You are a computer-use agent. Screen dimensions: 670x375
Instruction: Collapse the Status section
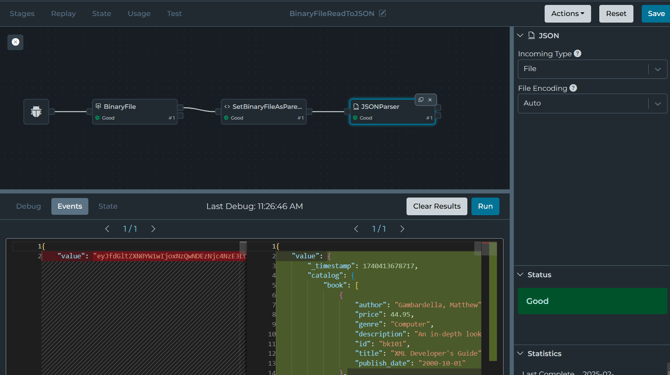point(520,275)
